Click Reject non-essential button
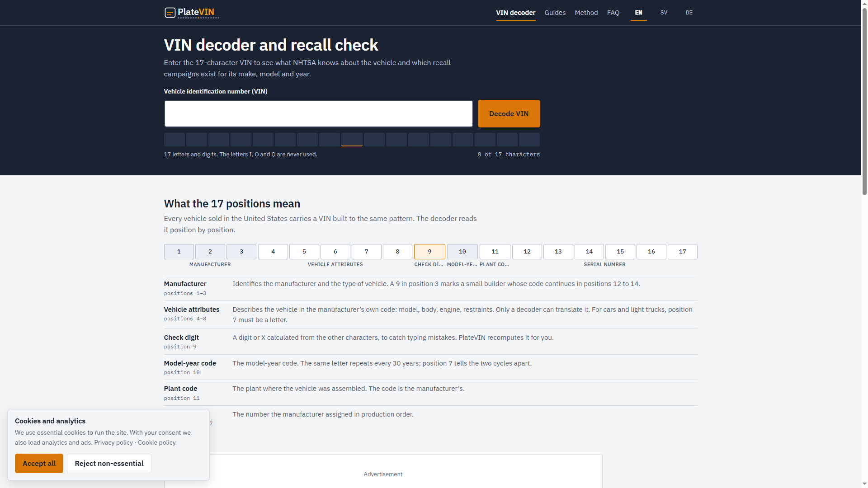Viewport: 868px width, 488px height. click(x=109, y=463)
